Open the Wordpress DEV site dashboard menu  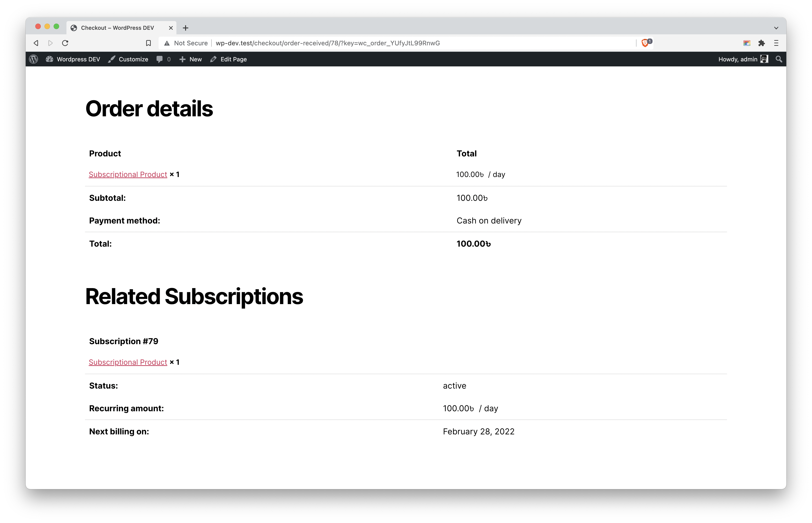73,59
